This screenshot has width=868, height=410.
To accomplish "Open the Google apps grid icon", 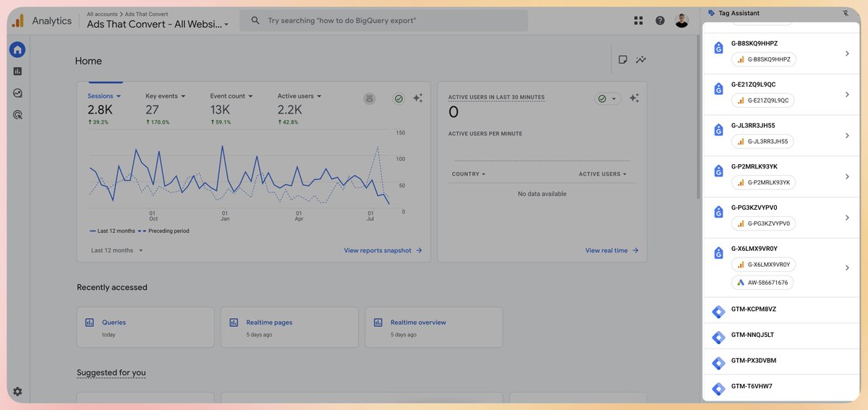I will tap(638, 20).
